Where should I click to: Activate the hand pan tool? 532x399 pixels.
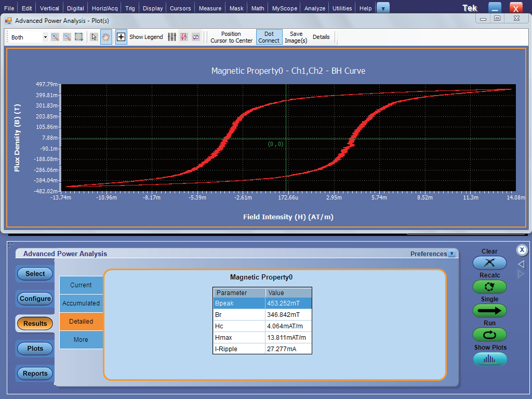[x=106, y=37]
